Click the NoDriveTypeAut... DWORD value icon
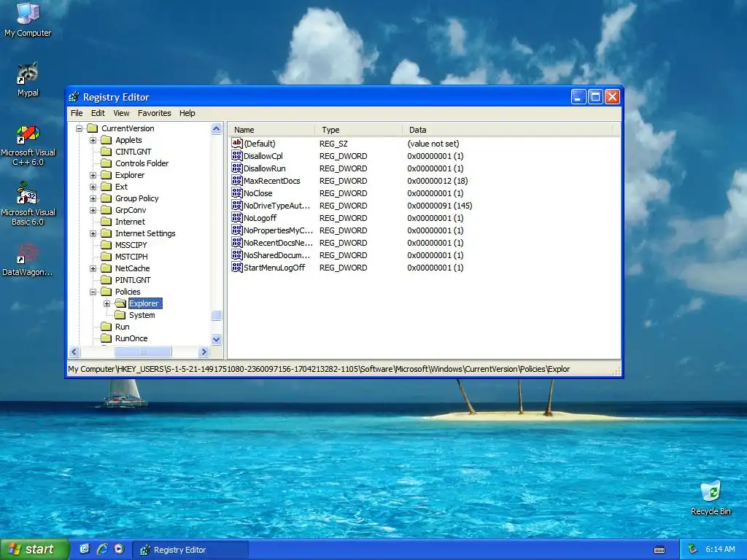The height and width of the screenshot is (560, 747). (237, 205)
